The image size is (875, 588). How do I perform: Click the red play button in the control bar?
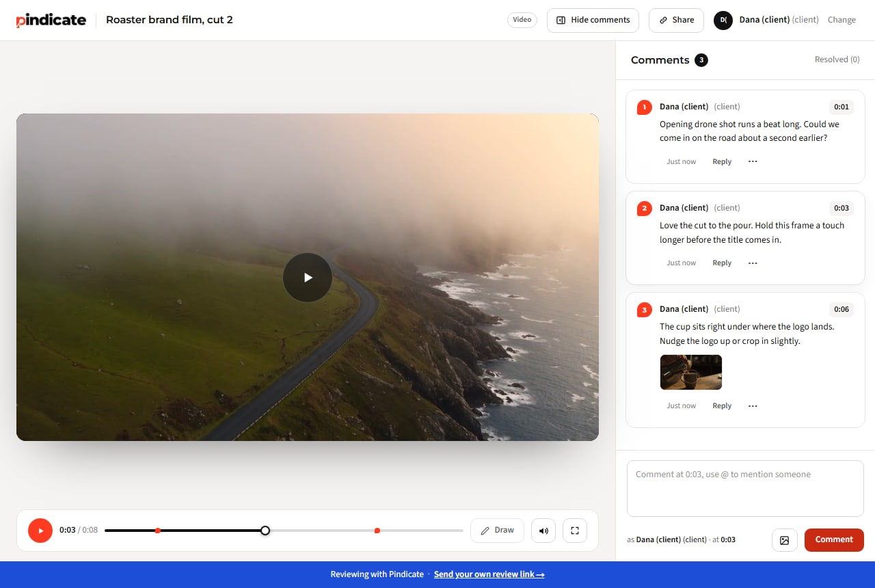40,531
